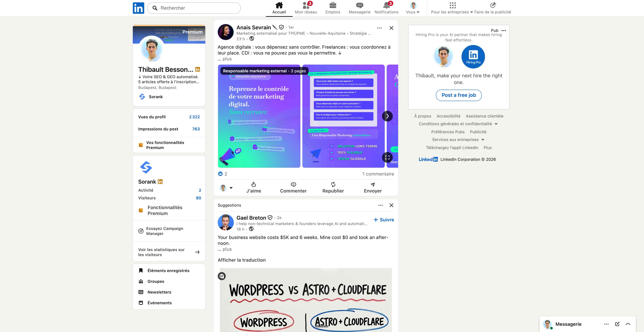Click the Rechercher search field

click(x=194, y=8)
